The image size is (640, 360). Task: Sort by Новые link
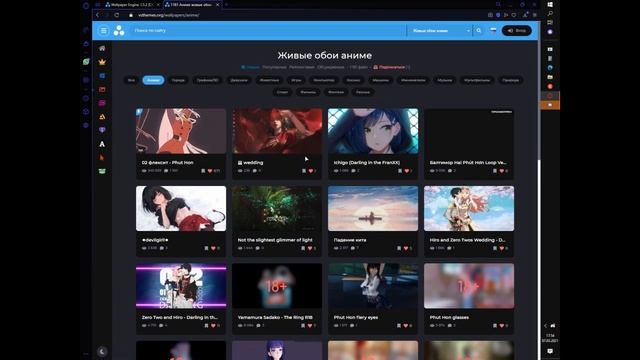tap(253, 67)
